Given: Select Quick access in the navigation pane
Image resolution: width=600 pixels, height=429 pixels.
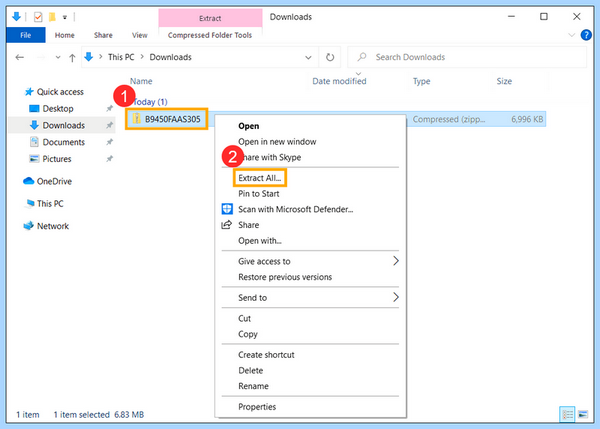Looking at the screenshot, I should [60, 92].
